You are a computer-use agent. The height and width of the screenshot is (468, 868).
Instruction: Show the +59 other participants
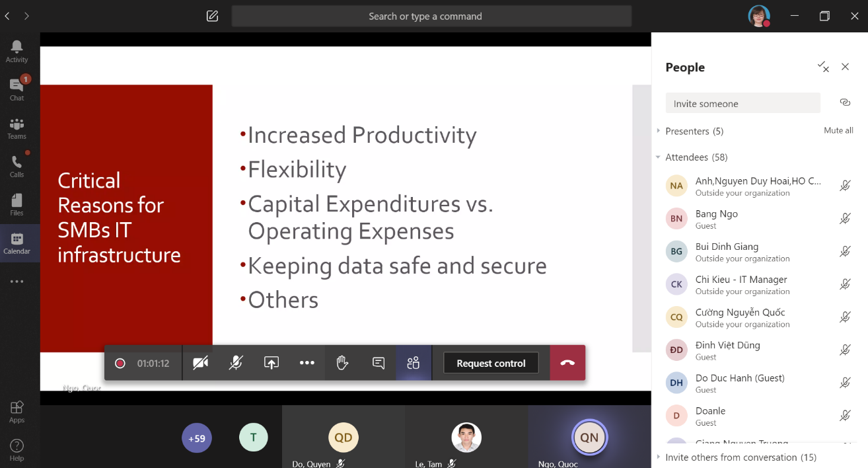(197, 438)
